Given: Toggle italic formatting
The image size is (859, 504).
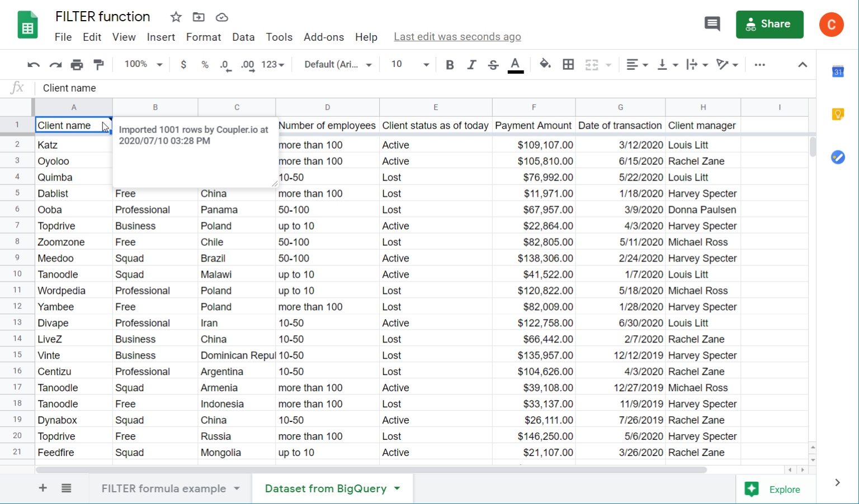Looking at the screenshot, I should [x=471, y=64].
